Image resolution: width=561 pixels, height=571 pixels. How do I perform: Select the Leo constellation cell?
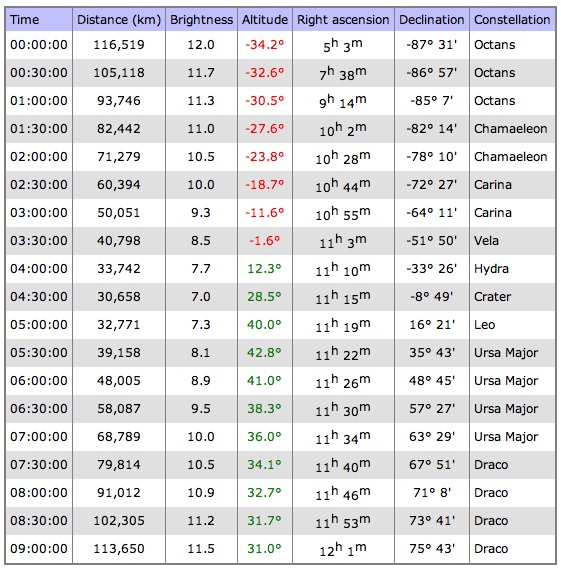485,324
